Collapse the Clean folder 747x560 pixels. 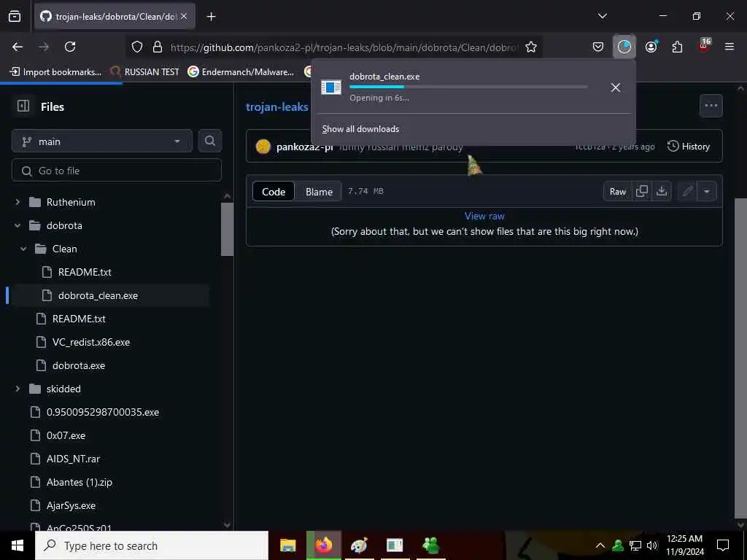[x=23, y=249]
